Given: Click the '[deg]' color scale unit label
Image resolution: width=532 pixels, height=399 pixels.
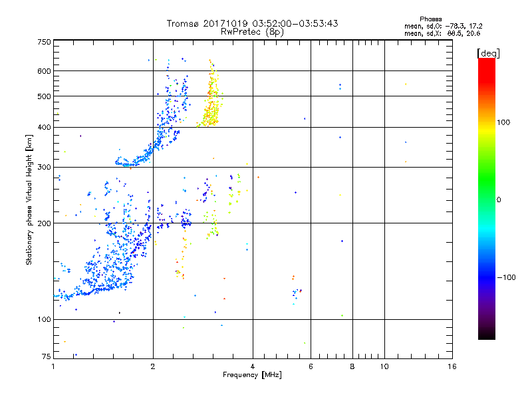Looking at the screenshot, I should click(x=488, y=53).
